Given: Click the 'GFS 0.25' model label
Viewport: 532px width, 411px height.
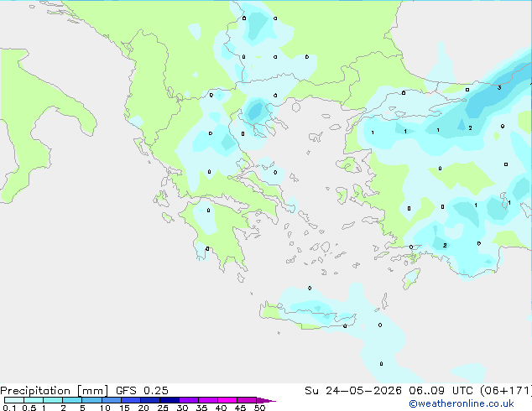Looking at the screenshot, I should tap(142, 391).
